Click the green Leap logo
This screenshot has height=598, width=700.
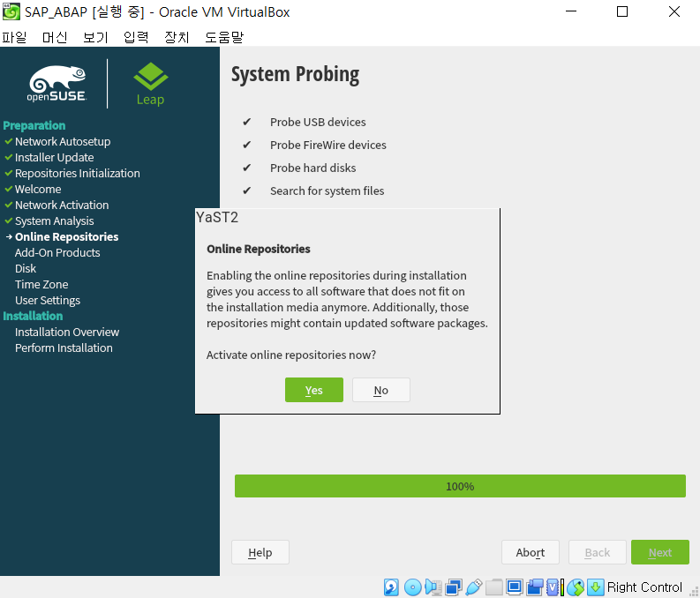[150, 84]
